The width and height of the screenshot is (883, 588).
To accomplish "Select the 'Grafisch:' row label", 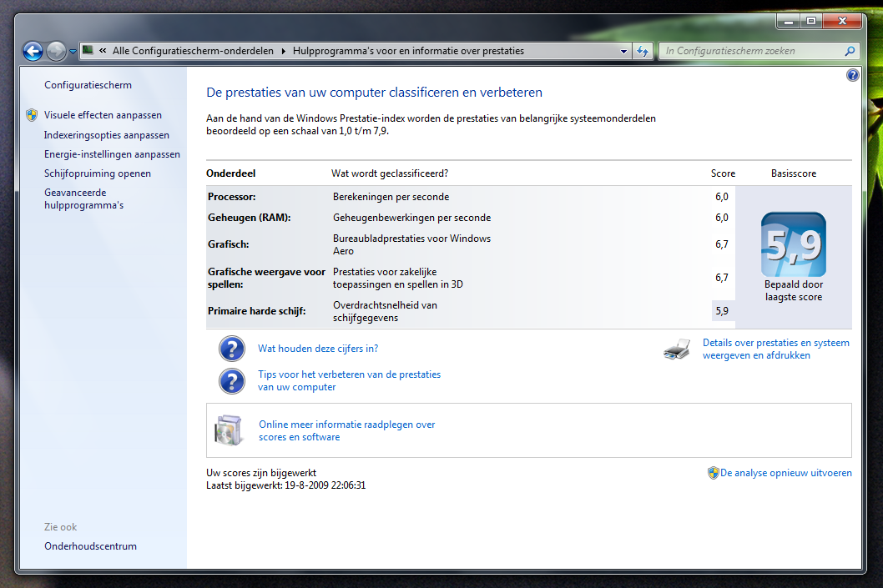I will [x=228, y=244].
